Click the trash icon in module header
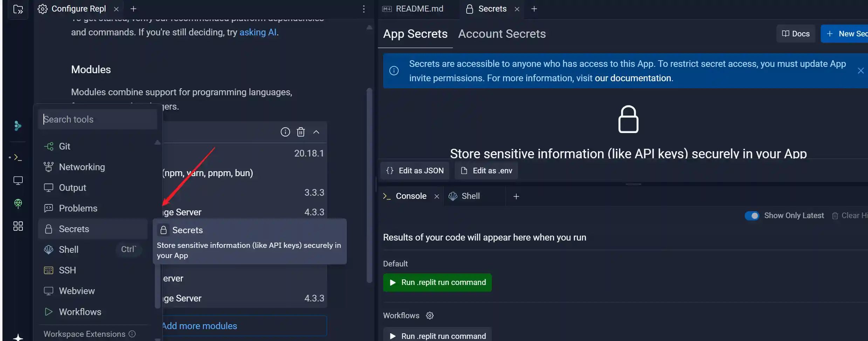The width and height of the screenshot is (868, 341). pyautogui.click(x=301, y=132)
